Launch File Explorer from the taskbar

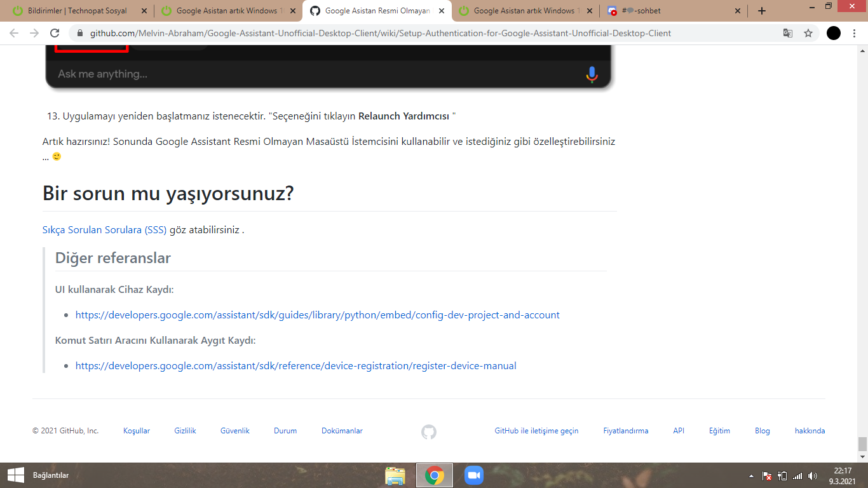pyautogui.click(x=395, y=475)
